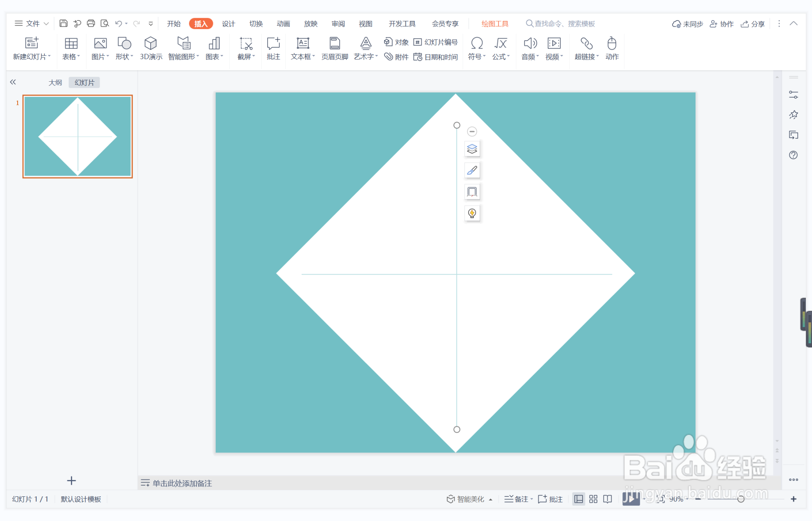
Task: Click the floating layers icon beside the line
Action: (472, 149)
